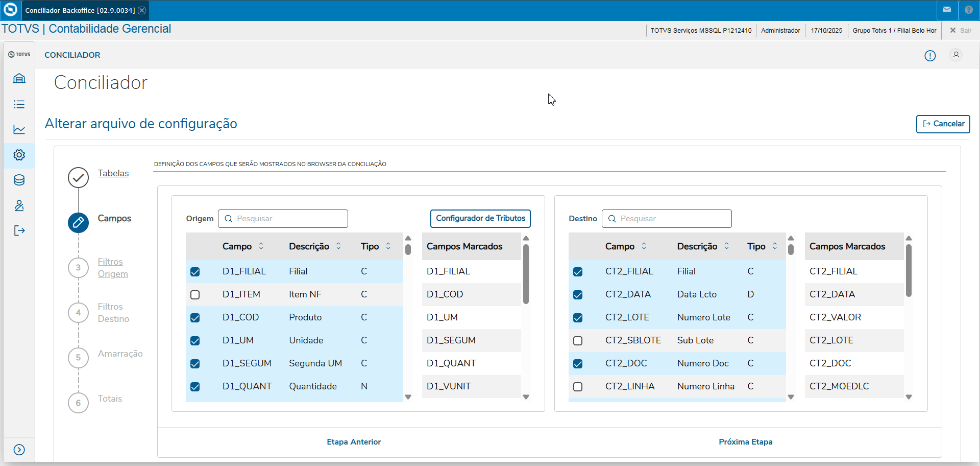Sort Origem table by Descrição column

click(338, 246)
